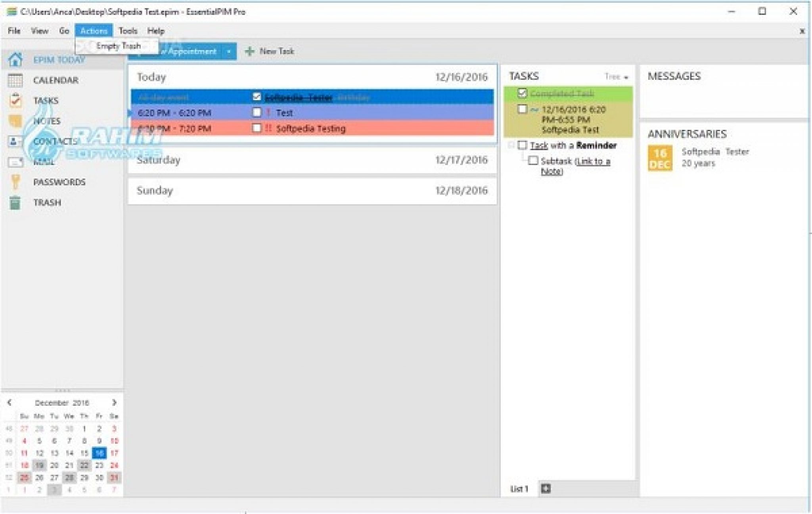The height and width of the screenshot is (514, 812).
Task: Click the New Task button
Action: point(270,51)
